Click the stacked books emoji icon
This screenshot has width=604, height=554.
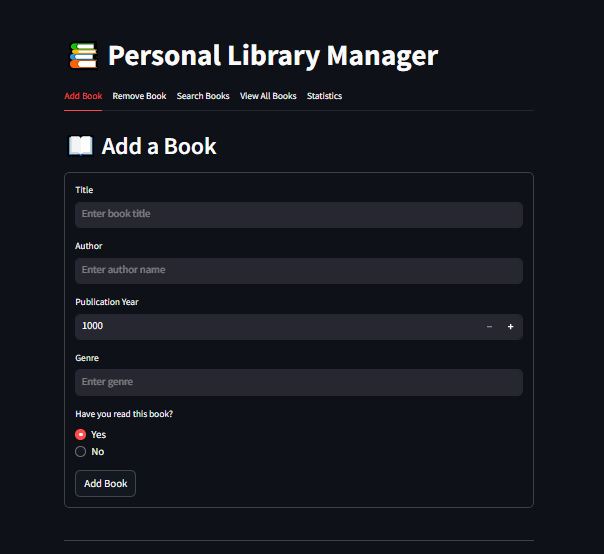point(83,56)
